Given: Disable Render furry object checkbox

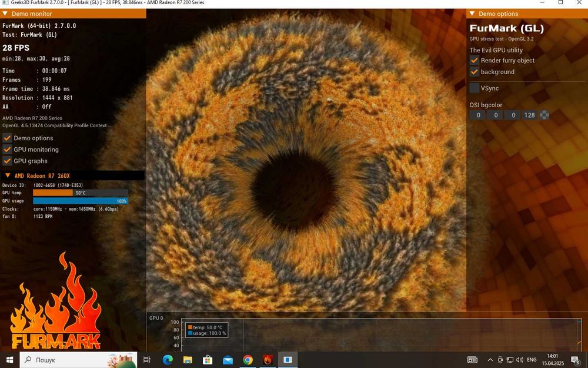Looking at the screenshot, I should 475,60.
